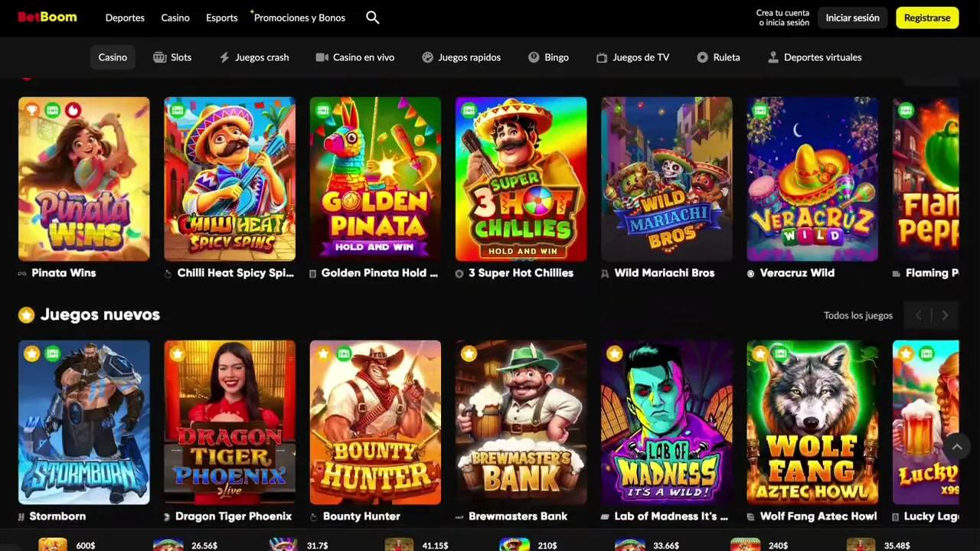The height and width of the screenshot is (551, 980).
Task: Open Casino en vivo camera icon
Action: tap(322, 57)
